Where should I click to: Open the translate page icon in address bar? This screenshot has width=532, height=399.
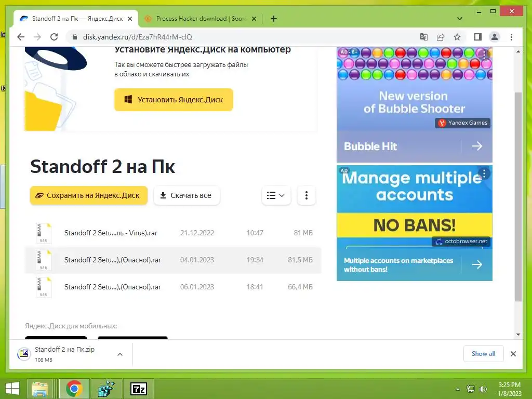coord(424,37)
